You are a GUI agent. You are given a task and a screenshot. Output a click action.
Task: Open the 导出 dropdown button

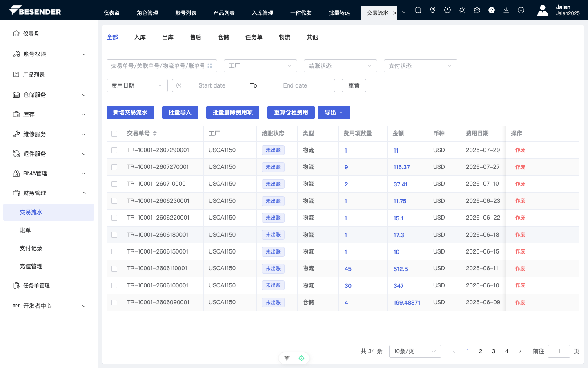click(x=334, y=112)
